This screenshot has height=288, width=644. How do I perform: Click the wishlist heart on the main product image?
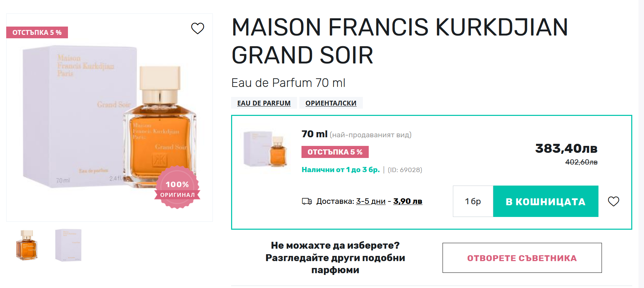[198, 28]
